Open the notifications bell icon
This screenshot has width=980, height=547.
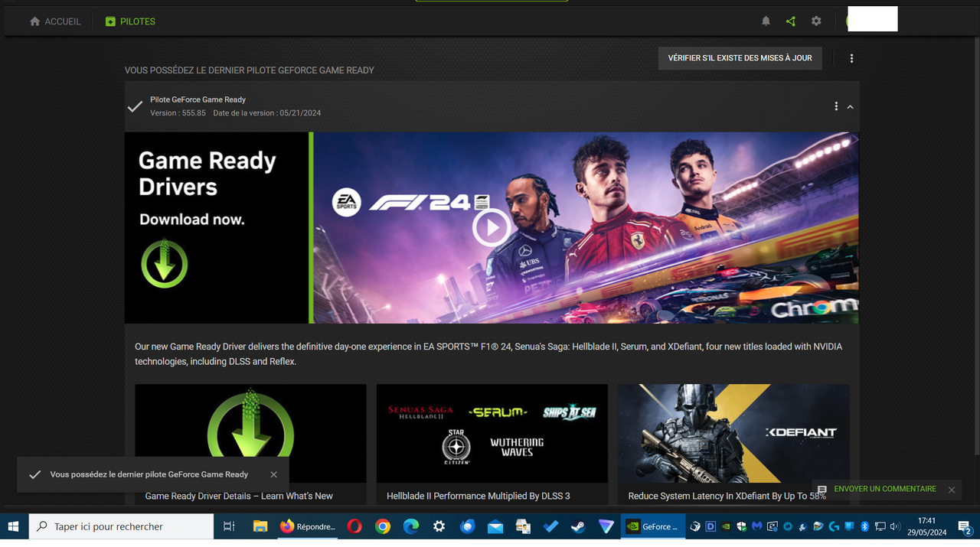tap(766, 21)
